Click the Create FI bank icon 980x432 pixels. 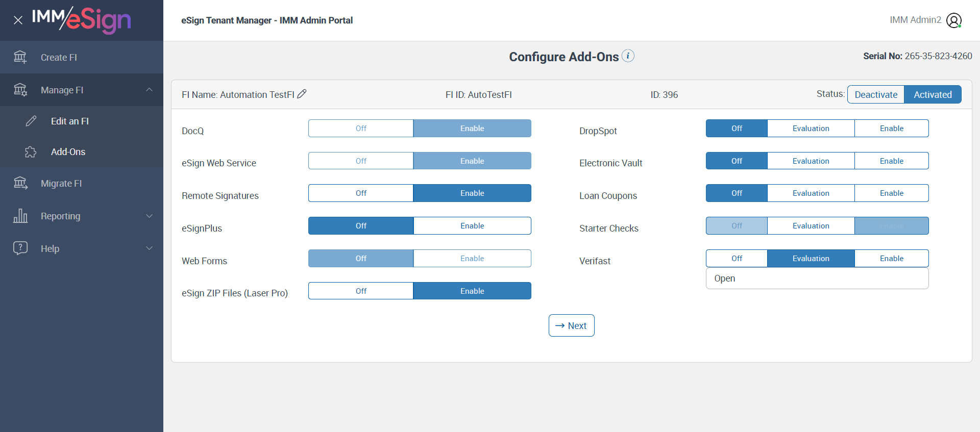point(20,57)
